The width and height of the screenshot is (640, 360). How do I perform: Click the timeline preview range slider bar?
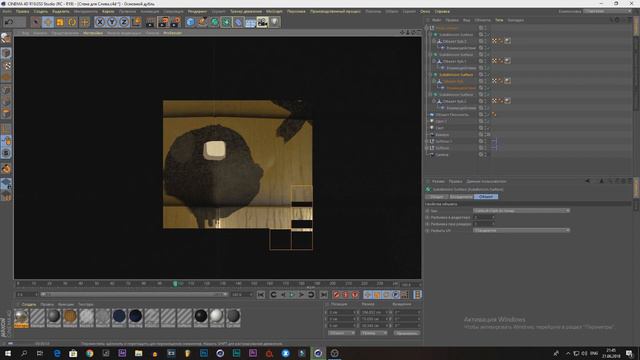click(x=134, y=294)
